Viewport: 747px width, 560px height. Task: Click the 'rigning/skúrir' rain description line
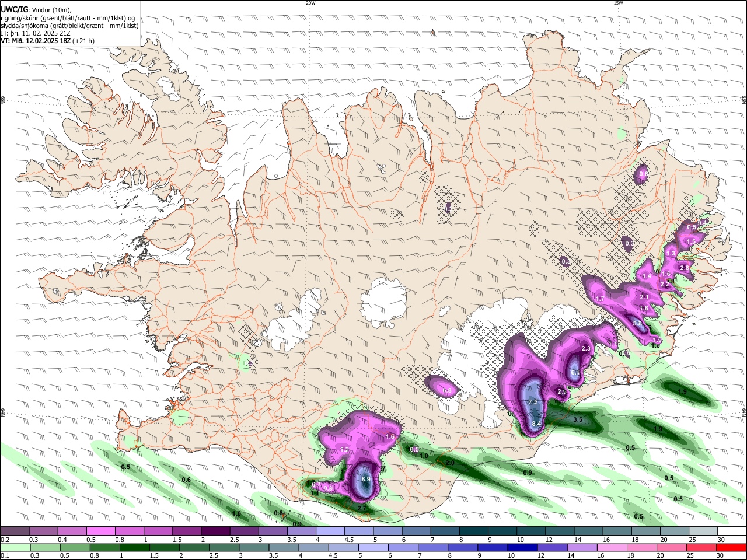67,18
